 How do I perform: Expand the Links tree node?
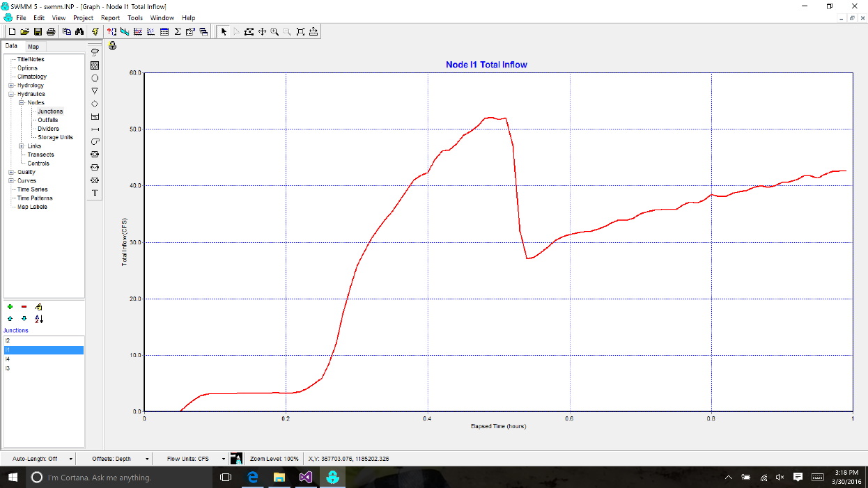(22, 146)
